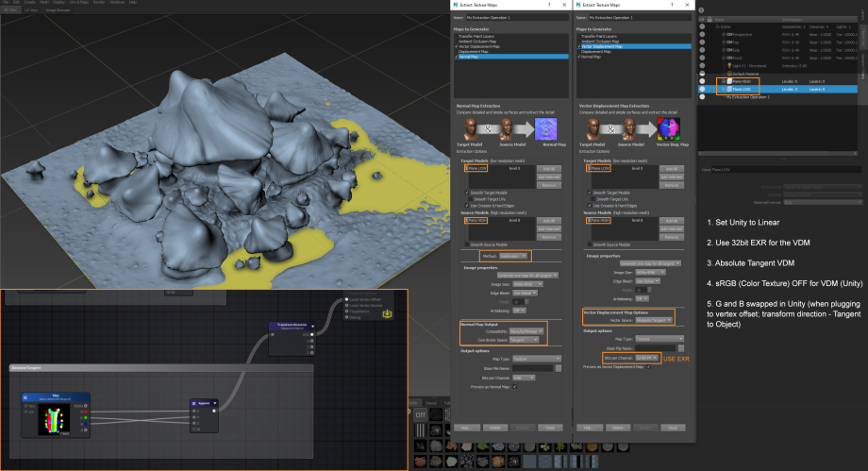Screen dimensions: 868x471
Task: Click the Front camera icon in Object List
Action: [x=729, y=58]
